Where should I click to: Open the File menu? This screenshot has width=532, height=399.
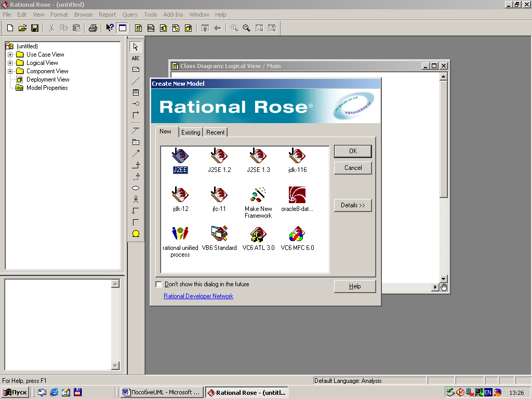pos(7,15)
